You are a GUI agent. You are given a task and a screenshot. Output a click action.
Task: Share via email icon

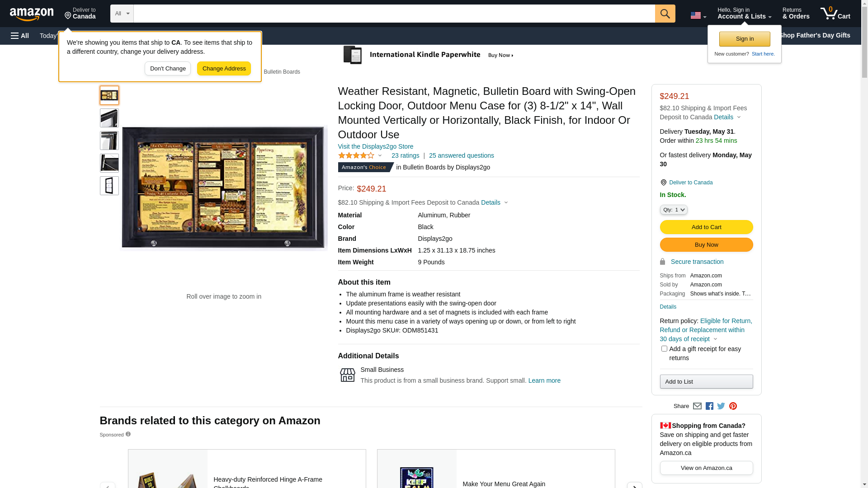coord(697,406)
